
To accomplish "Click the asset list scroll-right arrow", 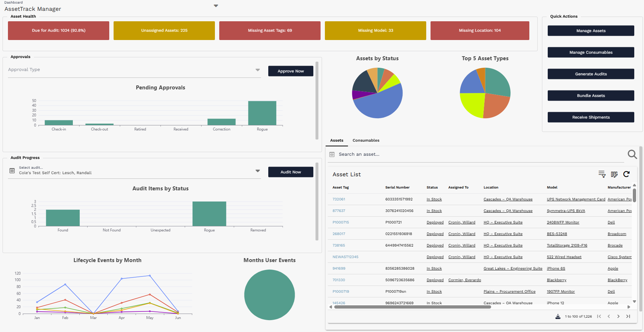I will [629, 307].
